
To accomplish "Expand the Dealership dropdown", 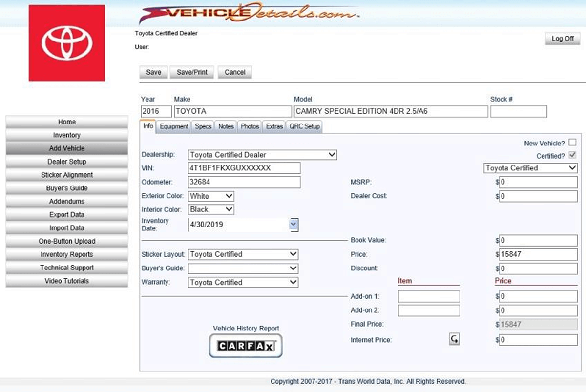I will point(262,155).
